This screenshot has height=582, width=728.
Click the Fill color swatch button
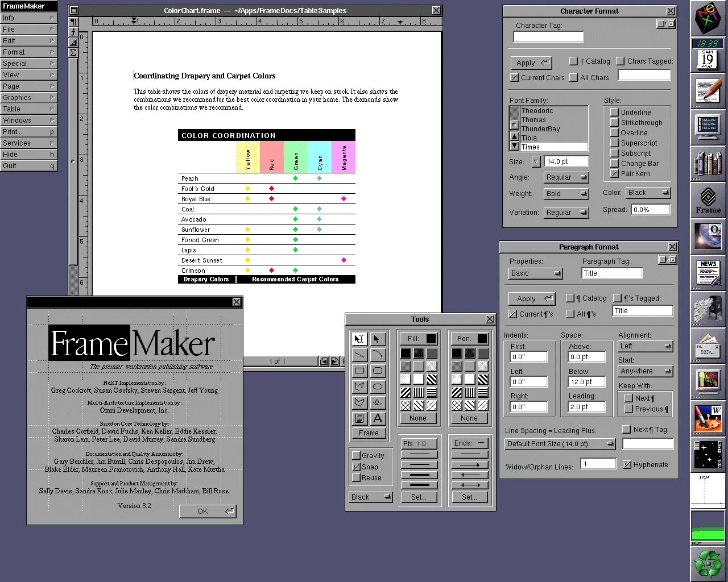419,339
